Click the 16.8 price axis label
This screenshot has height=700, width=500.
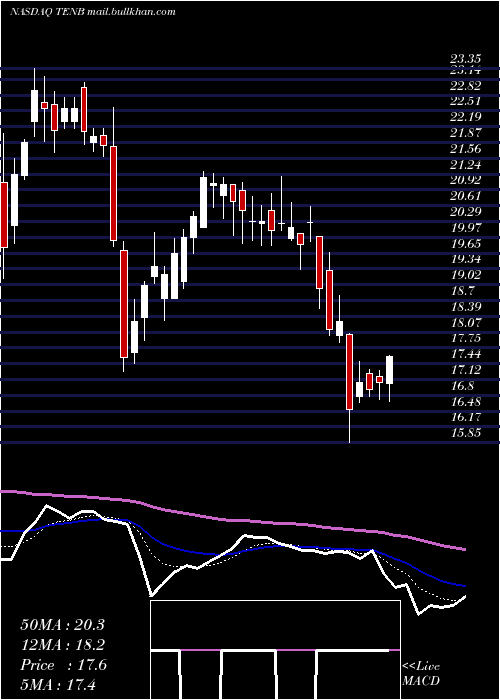462,386
